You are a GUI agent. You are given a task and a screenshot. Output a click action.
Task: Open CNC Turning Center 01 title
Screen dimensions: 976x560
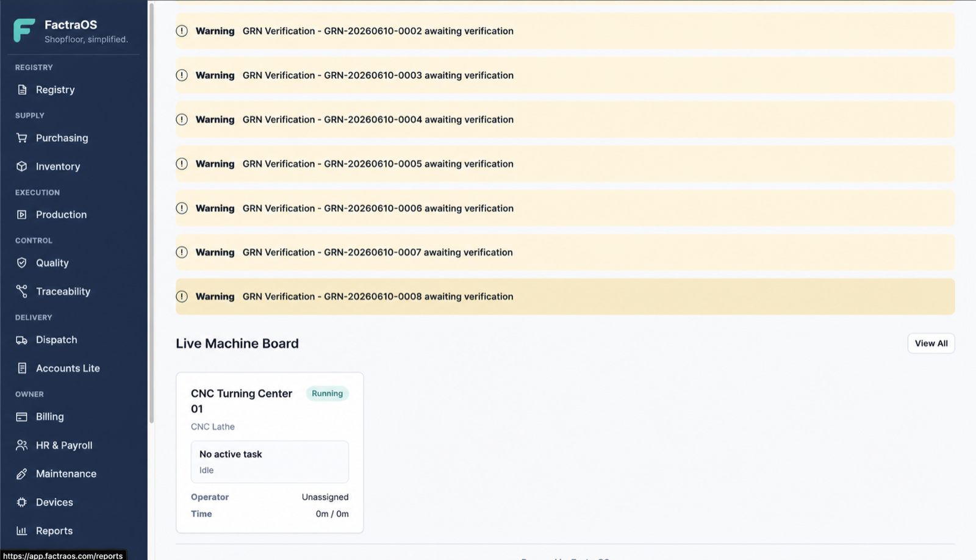242,401
